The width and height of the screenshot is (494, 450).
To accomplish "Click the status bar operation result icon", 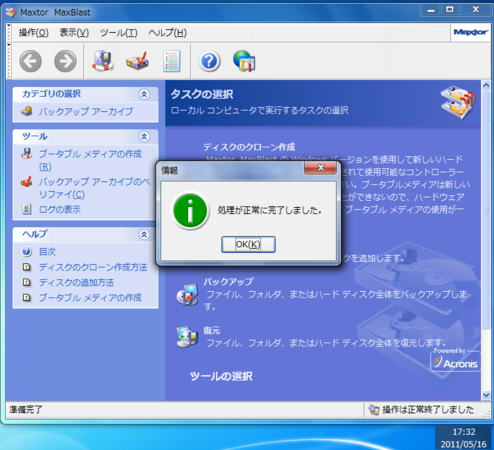I will pos(374,410).
